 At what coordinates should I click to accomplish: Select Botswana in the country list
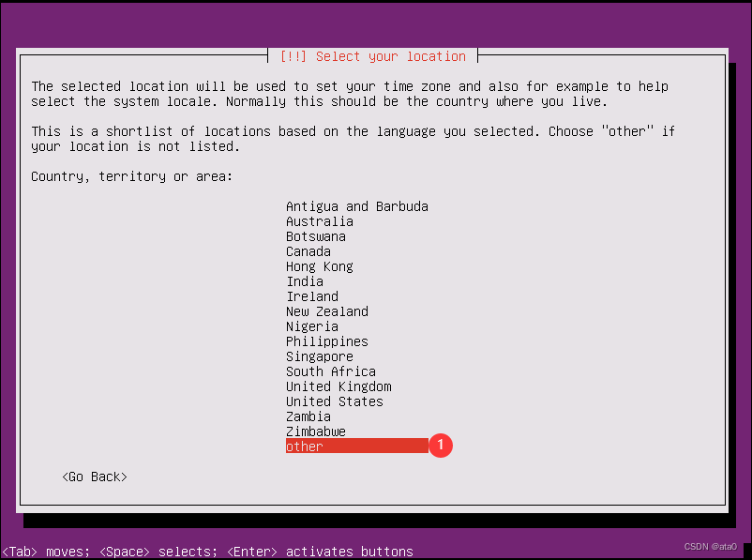(x=316, y=236)
